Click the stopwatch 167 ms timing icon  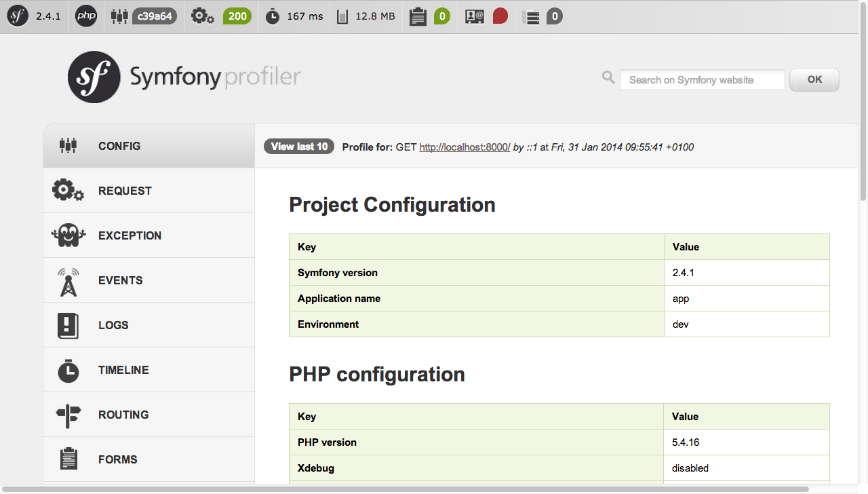[273, 16]
